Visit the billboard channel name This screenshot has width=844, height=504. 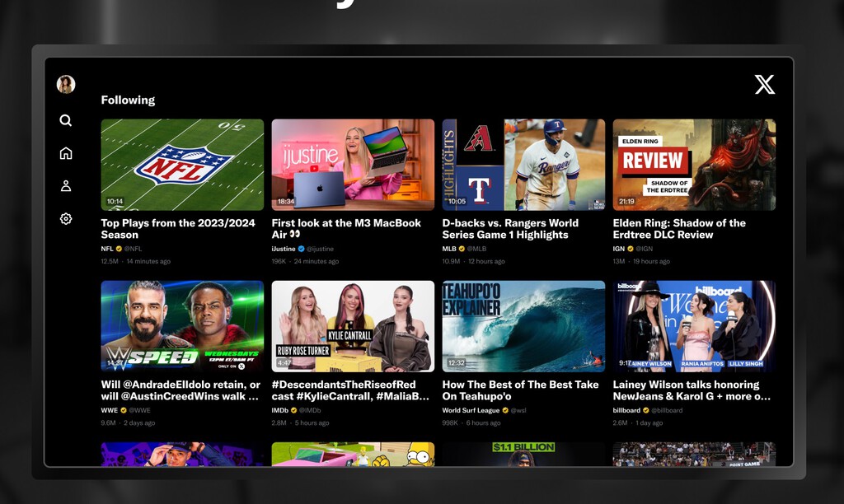coord(626,410)
